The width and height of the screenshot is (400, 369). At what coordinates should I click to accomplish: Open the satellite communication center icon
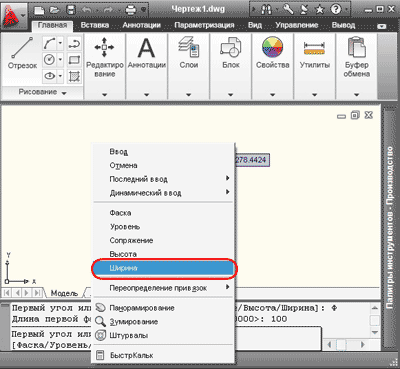click(x=304, y=9)
